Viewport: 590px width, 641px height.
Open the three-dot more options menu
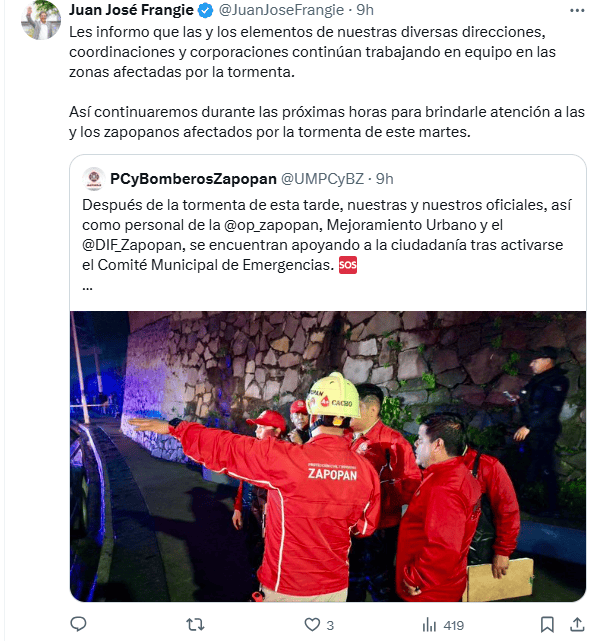pyautogui.click(x=577, y=10)
